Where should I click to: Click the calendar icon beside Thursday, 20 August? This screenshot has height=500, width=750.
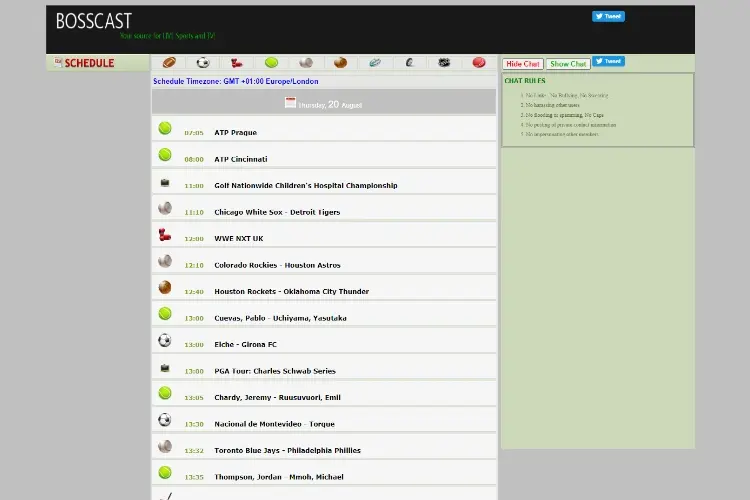point(290,102)
